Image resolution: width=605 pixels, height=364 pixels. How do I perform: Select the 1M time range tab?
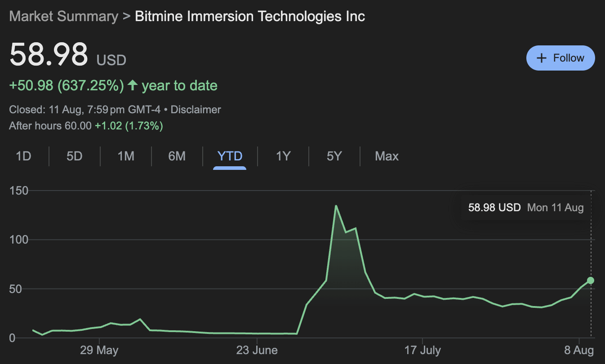[x=126, y=156]
